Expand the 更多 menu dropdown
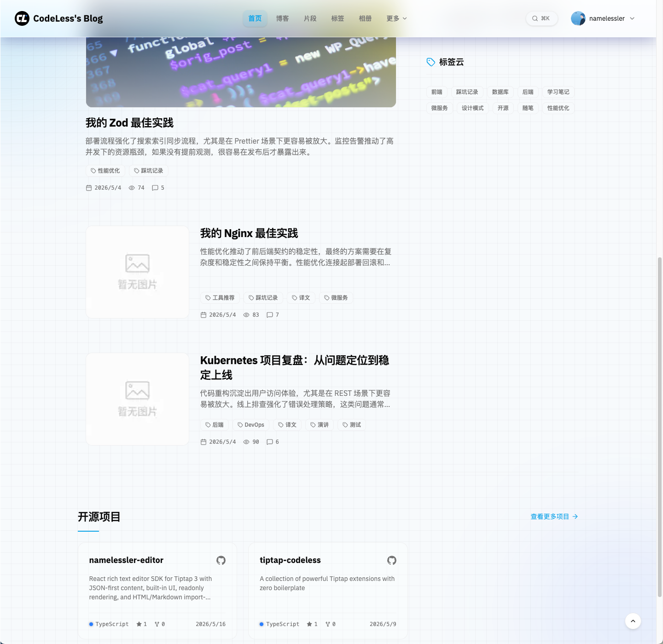Image resolution: width=663 pixels, height=644 pixels. 397,18
